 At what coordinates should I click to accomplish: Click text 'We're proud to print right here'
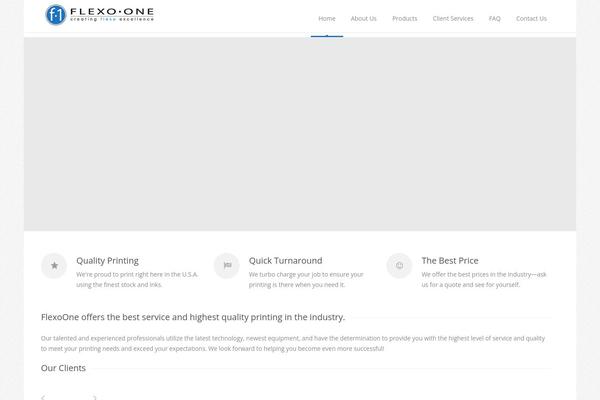tap(137, 279)
